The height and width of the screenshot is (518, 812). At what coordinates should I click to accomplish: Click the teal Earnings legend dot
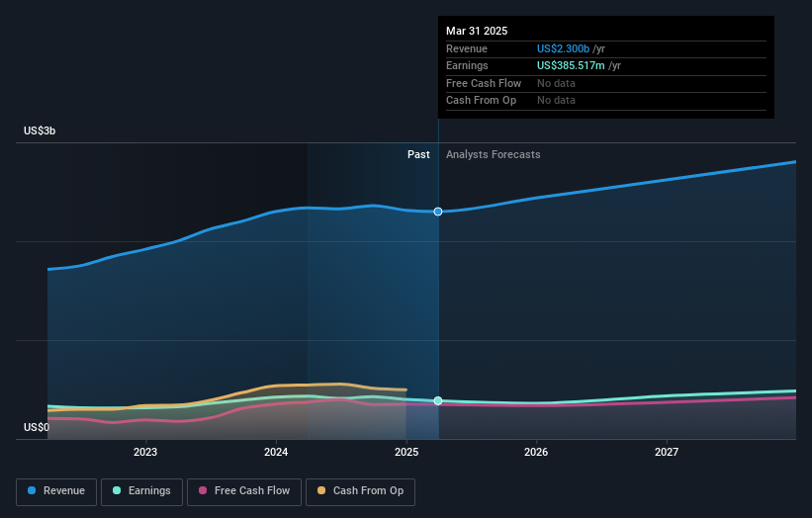coord(117,490)
